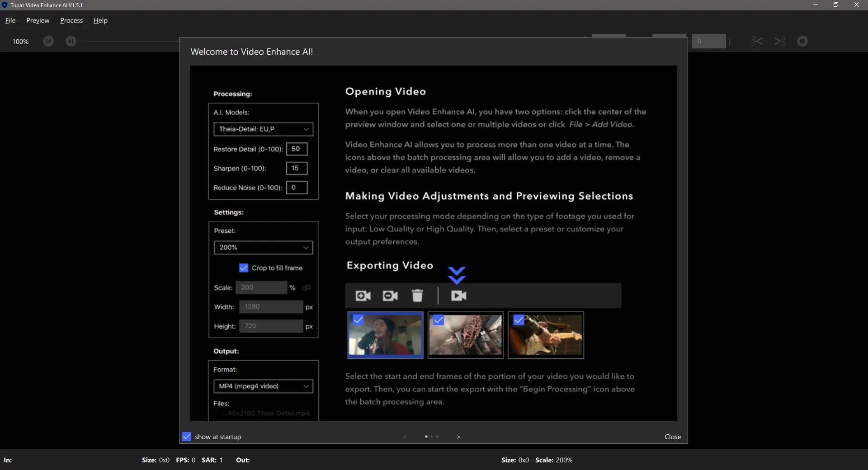The image size is (868, 470).
Task: Toggle the show at startup checkbox
Action: (x=187, y=437)
